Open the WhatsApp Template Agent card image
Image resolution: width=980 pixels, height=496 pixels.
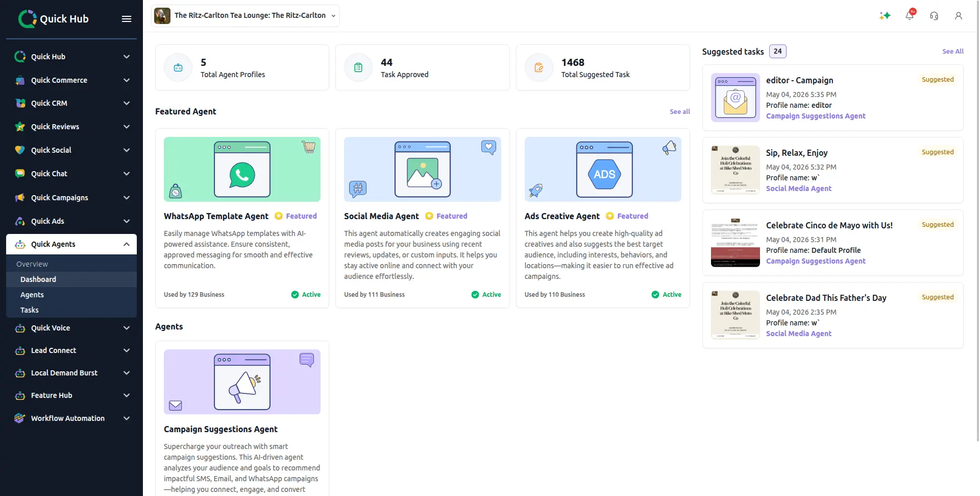coord(242,169)
